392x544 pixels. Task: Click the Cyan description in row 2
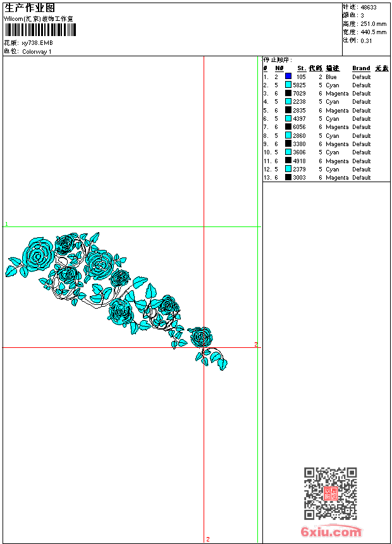pos(333,85)
